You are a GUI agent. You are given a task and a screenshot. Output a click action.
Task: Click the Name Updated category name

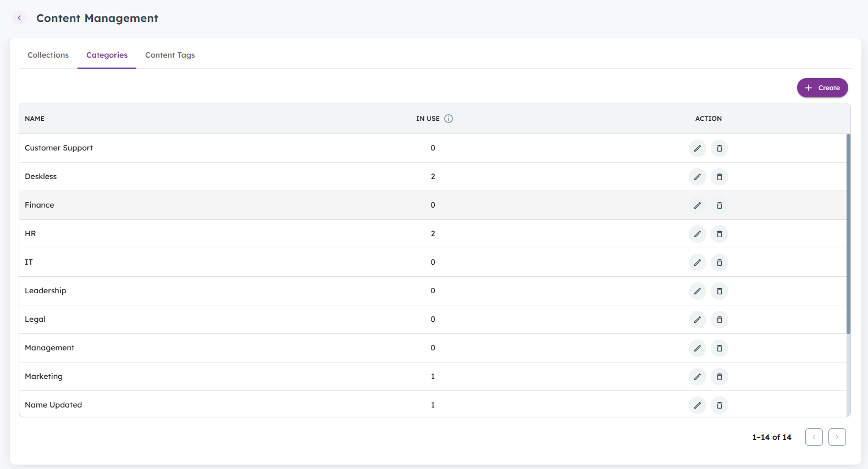pyautogui.click(x=53, y=405)
